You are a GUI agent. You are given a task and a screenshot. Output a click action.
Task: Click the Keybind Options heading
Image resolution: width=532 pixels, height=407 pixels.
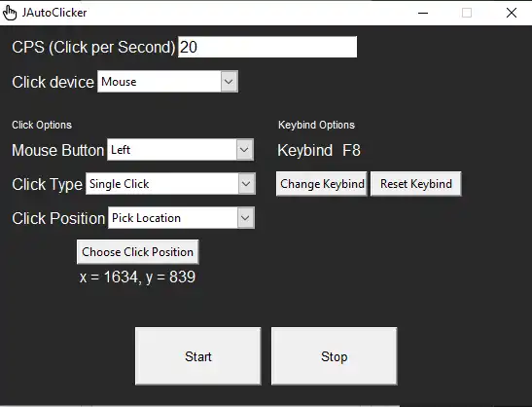click(316, 125)
